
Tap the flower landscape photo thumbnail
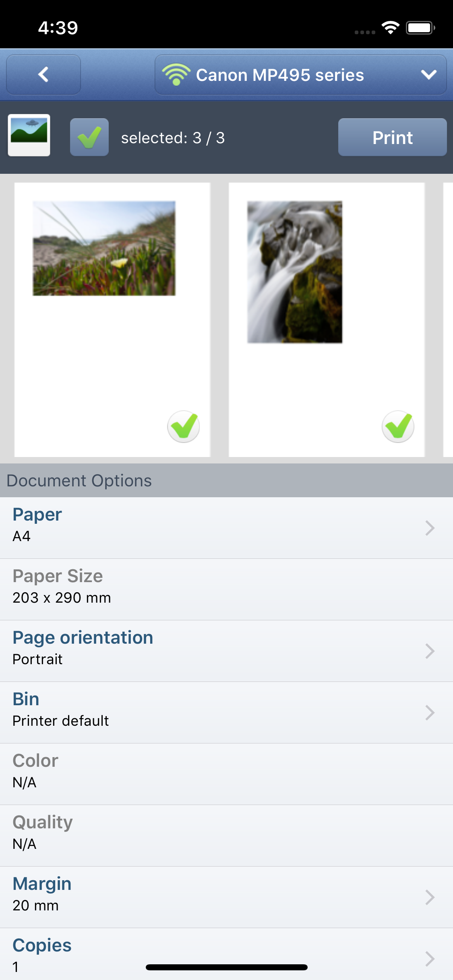104,248
